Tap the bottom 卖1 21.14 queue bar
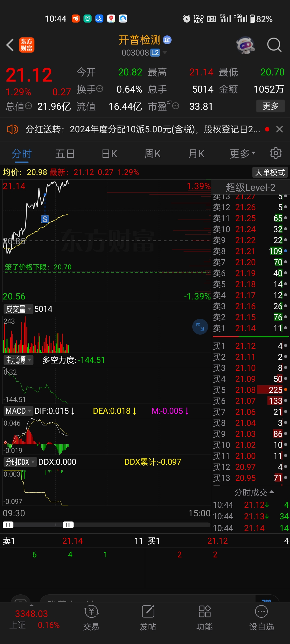The width and height of the screenshot is (290, 644). click(x=73, y=541)
